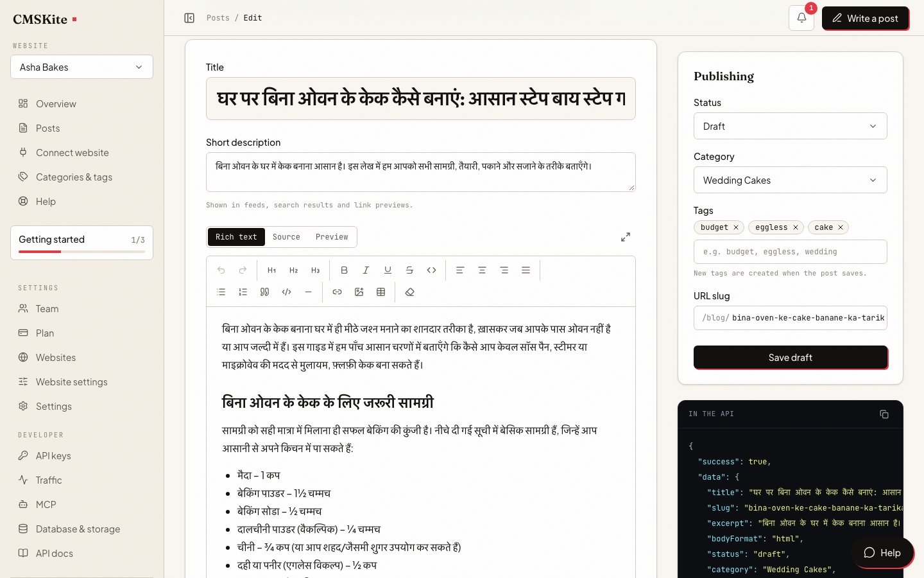Open the Asha Bakes website dropdown
This screenshot has width=924, height=578.
pos(81,67)
